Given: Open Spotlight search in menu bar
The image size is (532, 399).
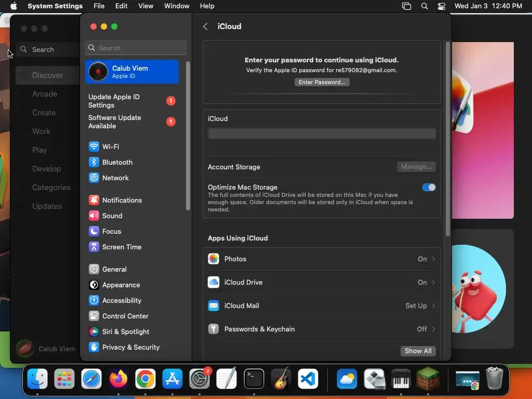Looking at the screenshot, I should point(424,6).
